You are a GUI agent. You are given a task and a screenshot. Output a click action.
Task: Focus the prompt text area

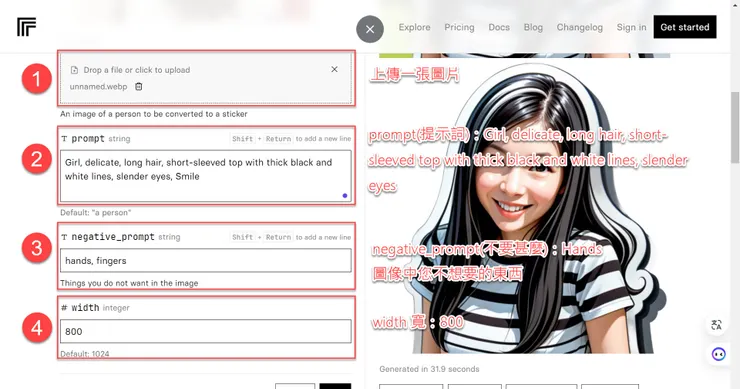click(205, 176)
